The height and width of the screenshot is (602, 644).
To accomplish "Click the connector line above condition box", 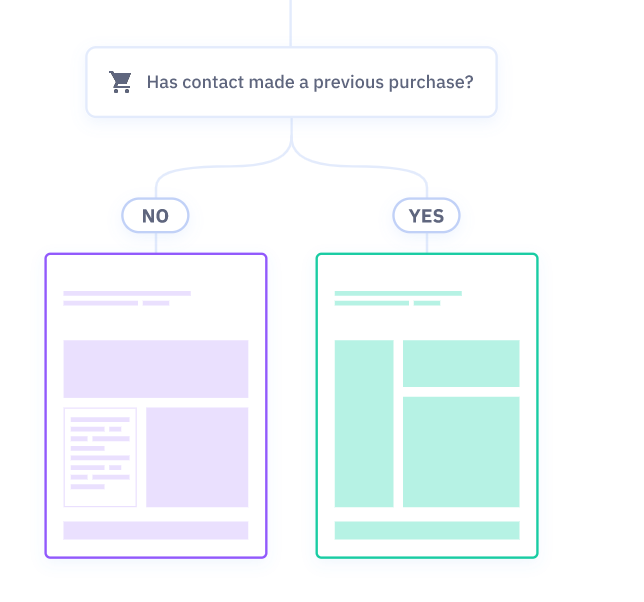I will (291, 23).
